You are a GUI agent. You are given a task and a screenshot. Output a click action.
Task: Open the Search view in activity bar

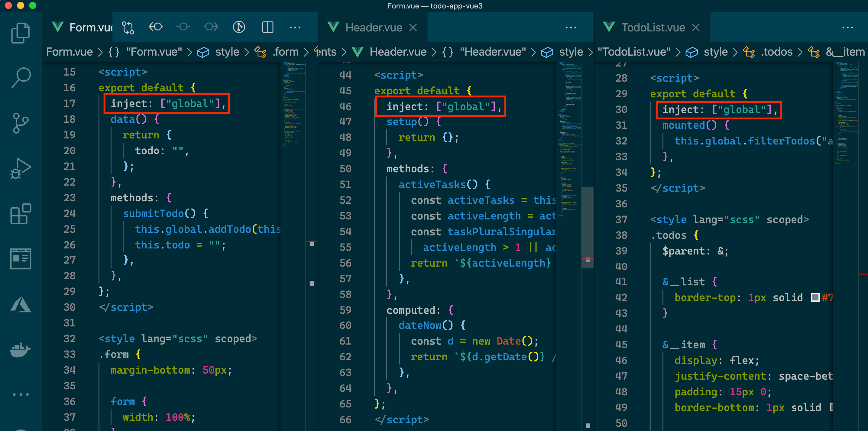pyautogui.click(x=21, y=77)
